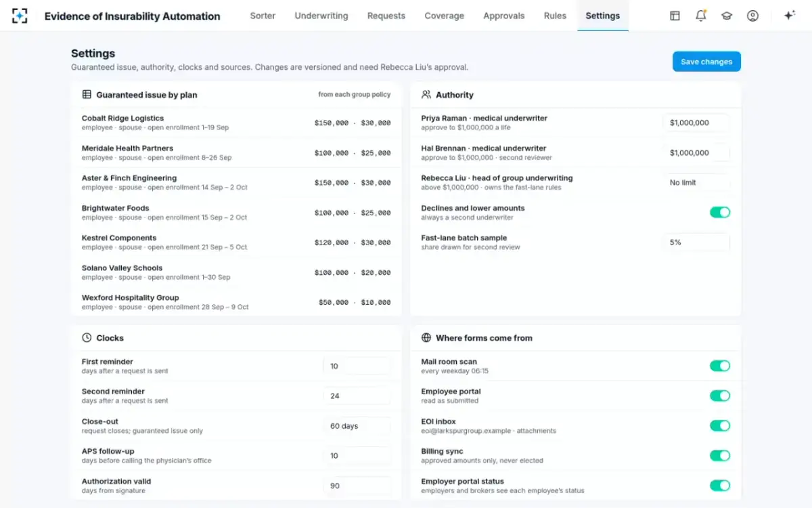The height and width of the screenshot is (508, 812).
Task: Click the 'from each group policy' label
Action: click(355, 95)
